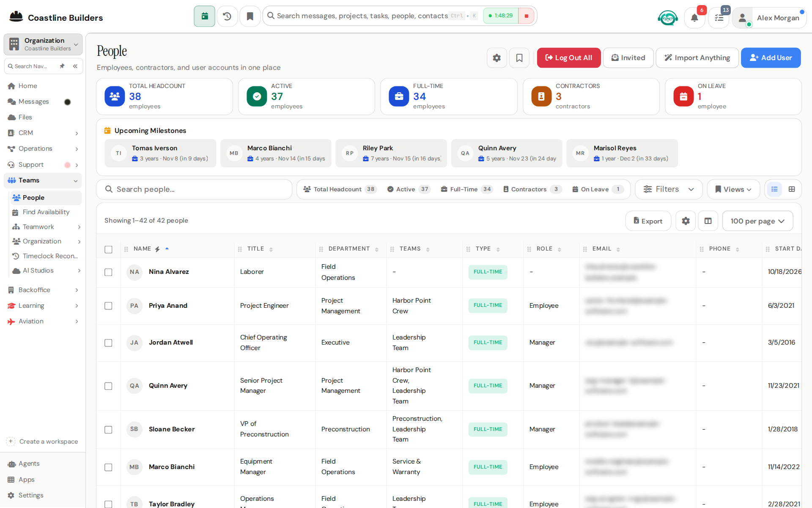Bookmark the People page
This screenshot has width=812, height=508.
click(x=519, y=58)
